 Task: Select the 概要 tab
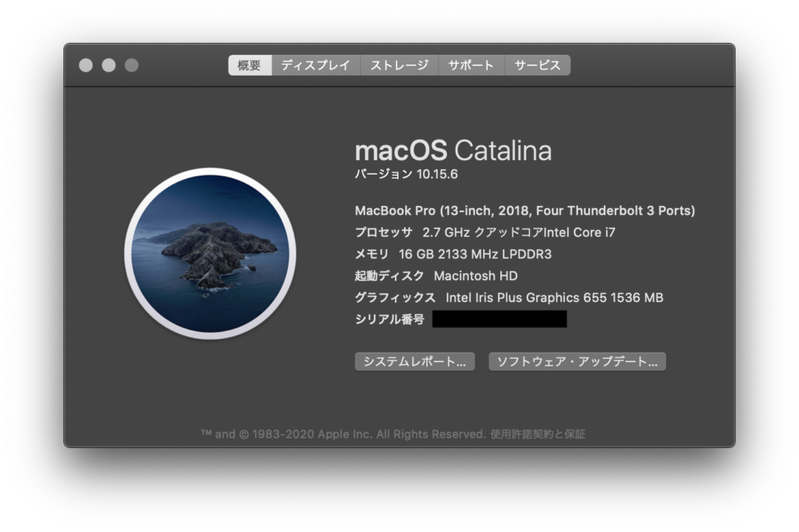[x=250, y=66]
